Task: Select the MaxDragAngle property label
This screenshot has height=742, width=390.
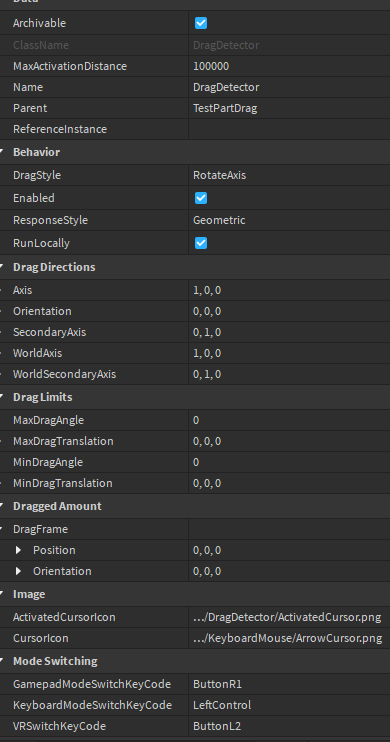Action: (x=48, y=420)
